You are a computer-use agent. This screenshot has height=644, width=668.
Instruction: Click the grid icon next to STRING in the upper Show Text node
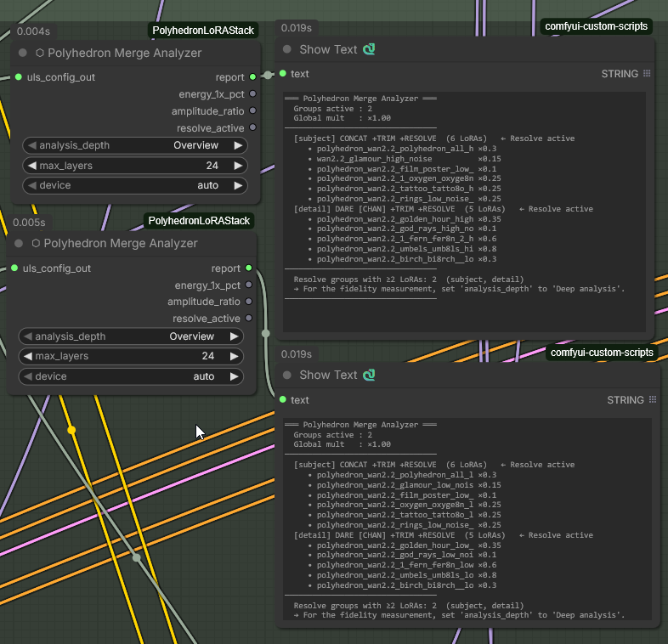click(647, 73)
